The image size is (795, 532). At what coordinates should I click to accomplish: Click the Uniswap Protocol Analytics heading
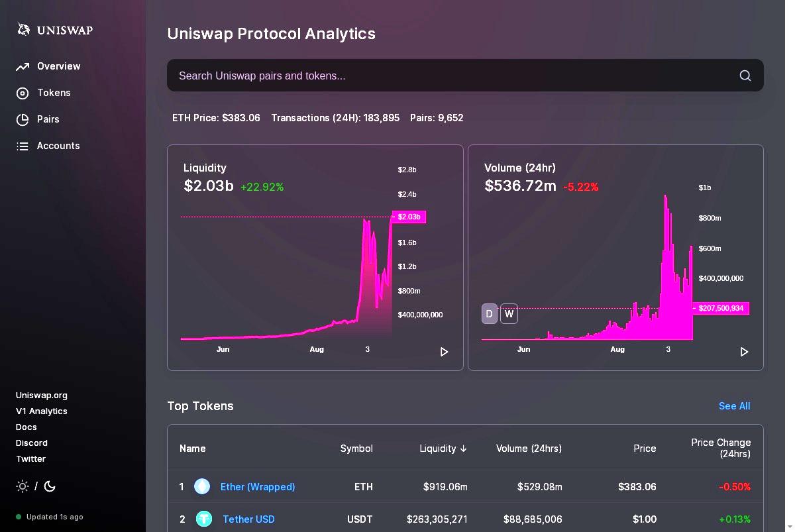tap(271, 34)
